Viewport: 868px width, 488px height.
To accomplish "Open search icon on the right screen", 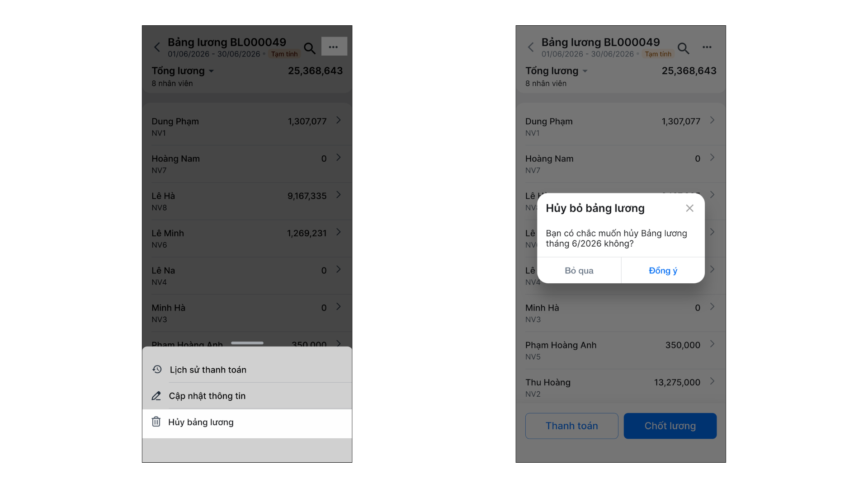I will [x=684, y=48].
